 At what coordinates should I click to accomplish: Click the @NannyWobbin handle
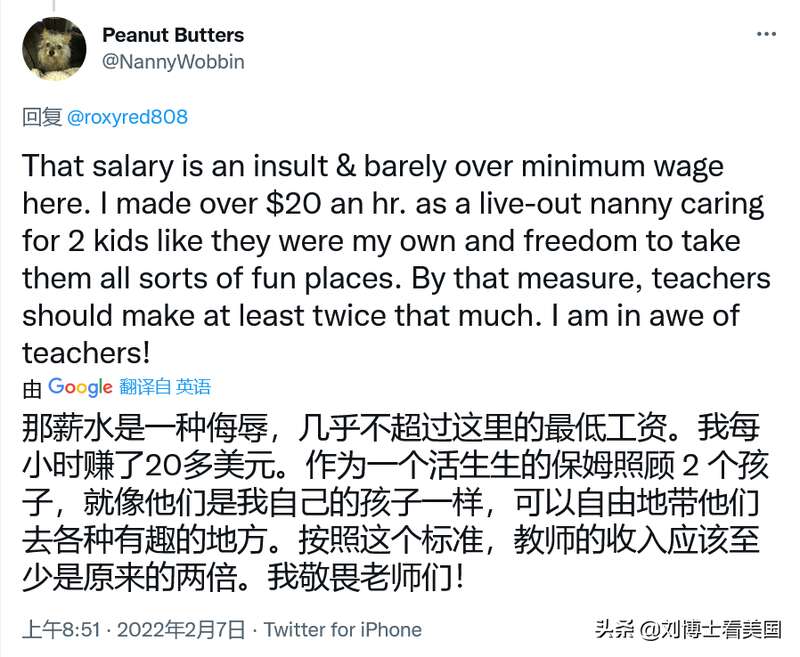pyautogui.click(x=173, y=62)
